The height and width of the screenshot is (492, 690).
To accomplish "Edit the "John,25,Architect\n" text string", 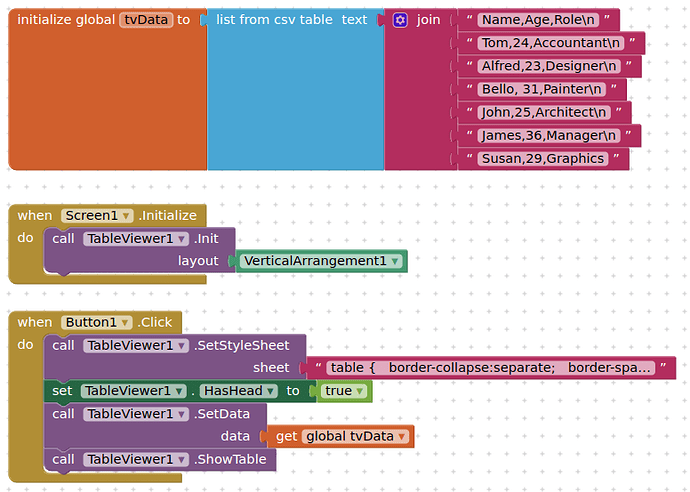I will (x=544, y=113).
